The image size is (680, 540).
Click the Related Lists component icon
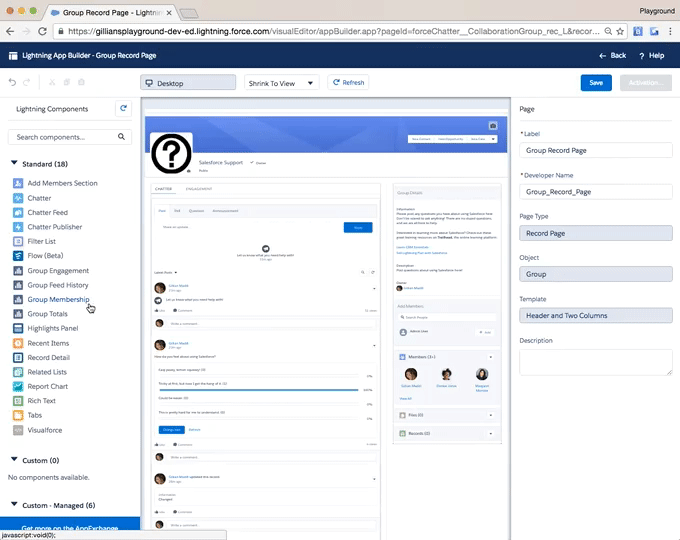click(18, 372)
